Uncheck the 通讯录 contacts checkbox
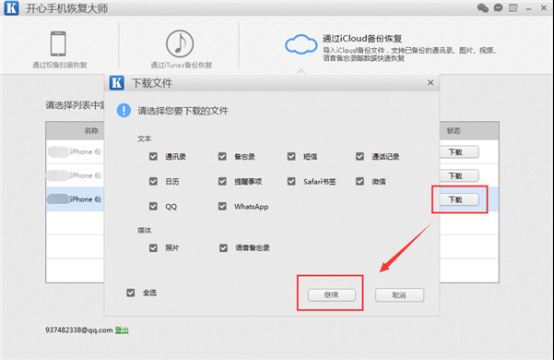This screenshot has width=554, height=360. click(x=153, y=156)
